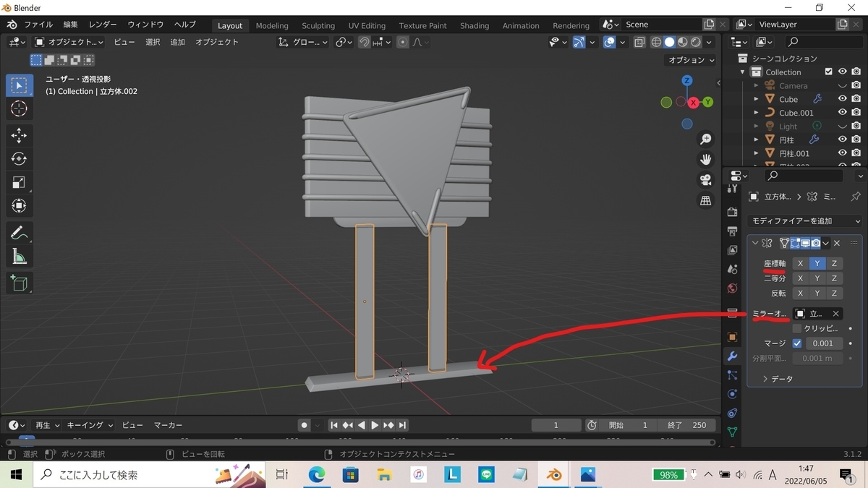Toggle camera view in viewport
The image size is (868, 488).
coord(705,180)
